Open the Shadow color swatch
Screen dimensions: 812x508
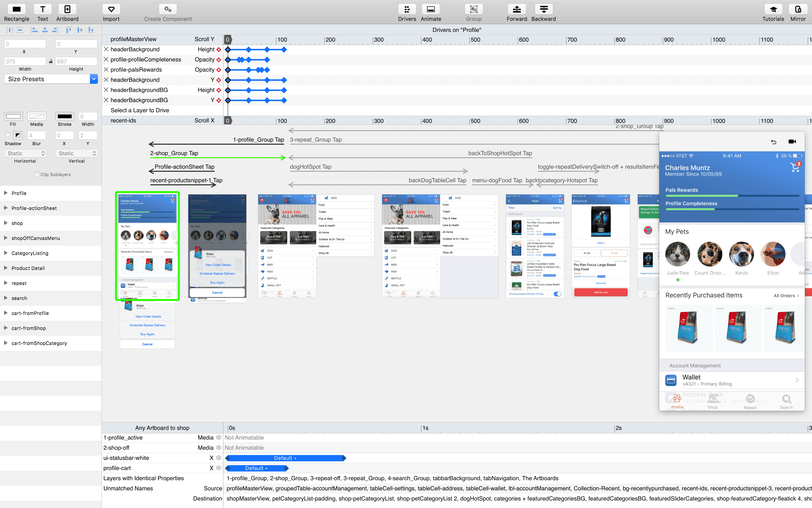click(x=18, y=135)
